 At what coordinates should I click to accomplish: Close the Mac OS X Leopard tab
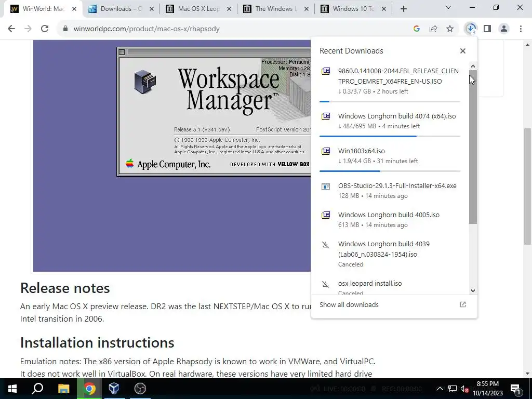229,9
